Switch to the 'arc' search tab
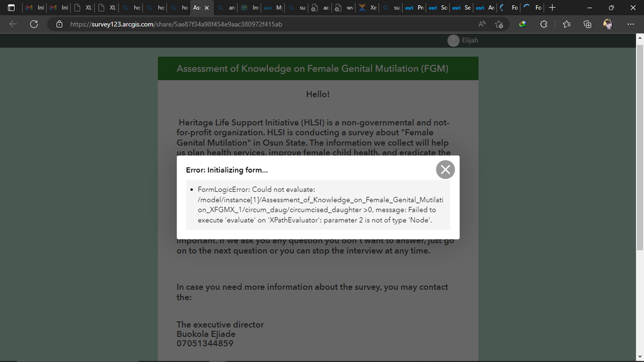 coord(226,7)
